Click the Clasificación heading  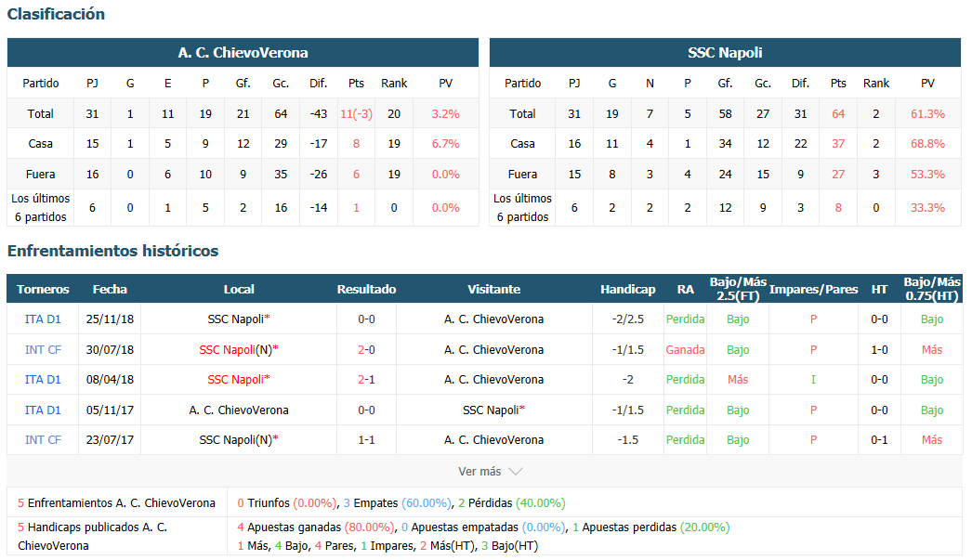(x=56, y=14)
